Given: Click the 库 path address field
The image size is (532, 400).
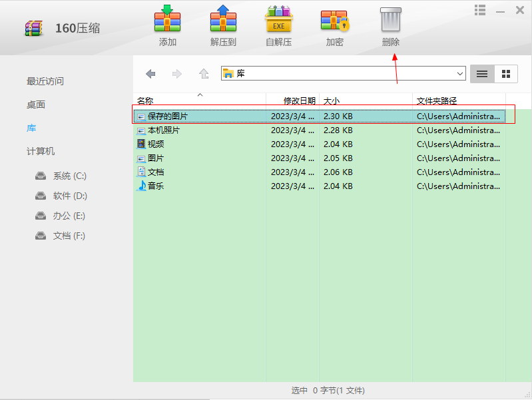Looking at the screenshot, I should 344,73.
